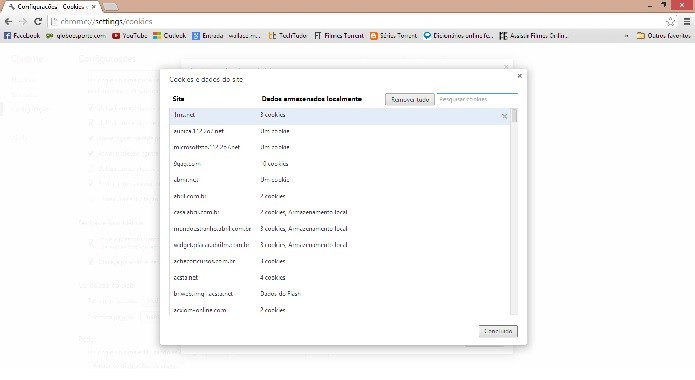Viewport: 695px width, 380px height.
Task: Open the TechTudo bookmark
Action: (x=287, y=35)
